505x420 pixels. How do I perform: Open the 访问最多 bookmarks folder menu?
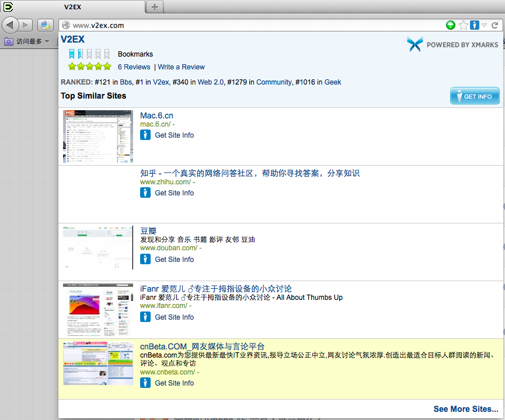[x=27, y=41]
